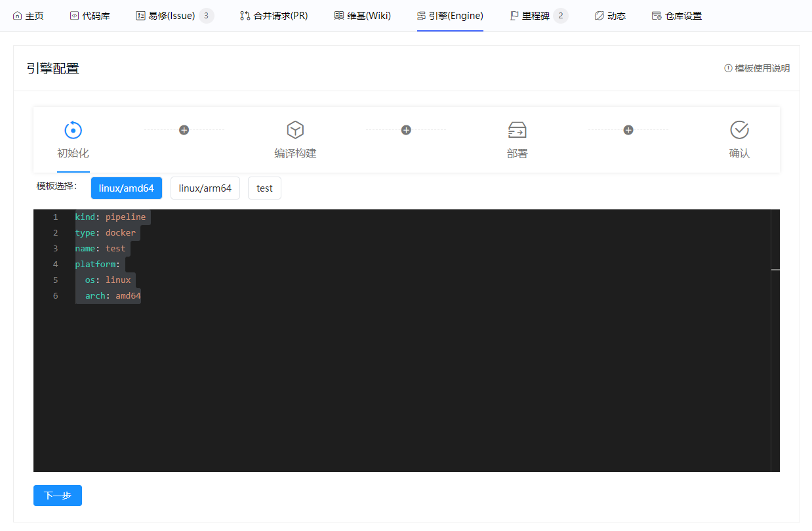Select the linux/arm64 template
The height and width of the screenshot is (531, 812).
pos(205,188)
